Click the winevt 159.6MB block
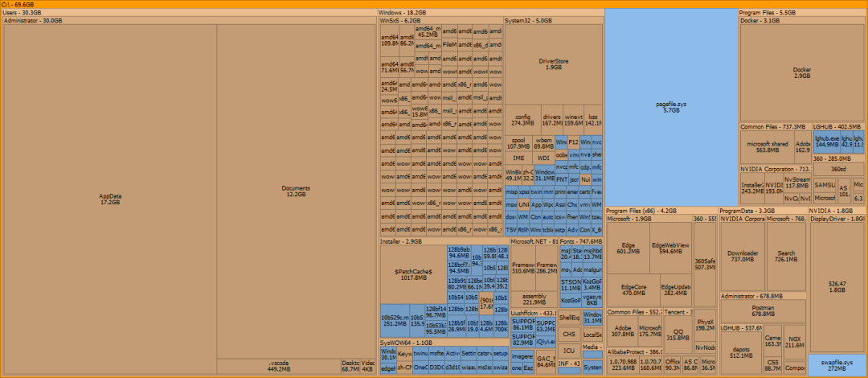The height and width of the screenshot is (378, 868). (574, 120)
